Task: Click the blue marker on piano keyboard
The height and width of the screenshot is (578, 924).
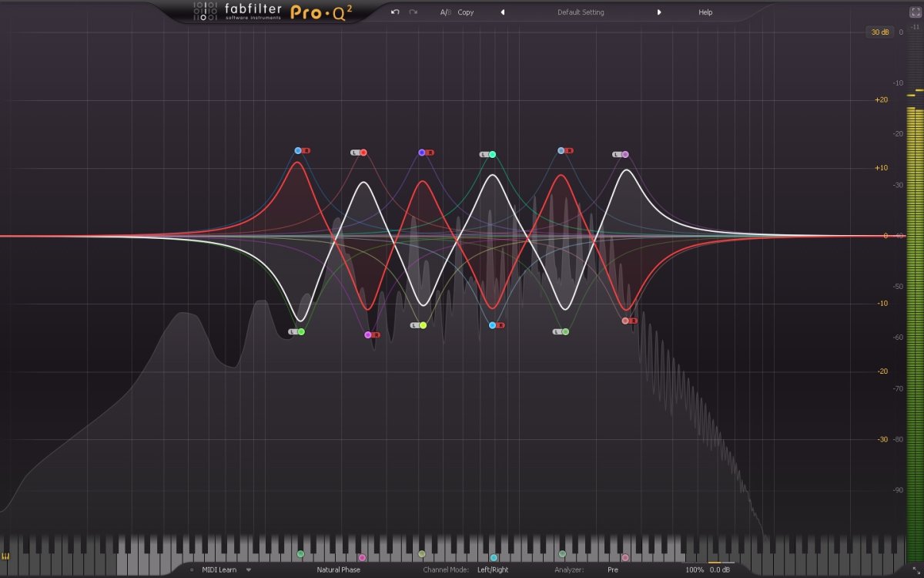Action: click(x=494, y=557)
